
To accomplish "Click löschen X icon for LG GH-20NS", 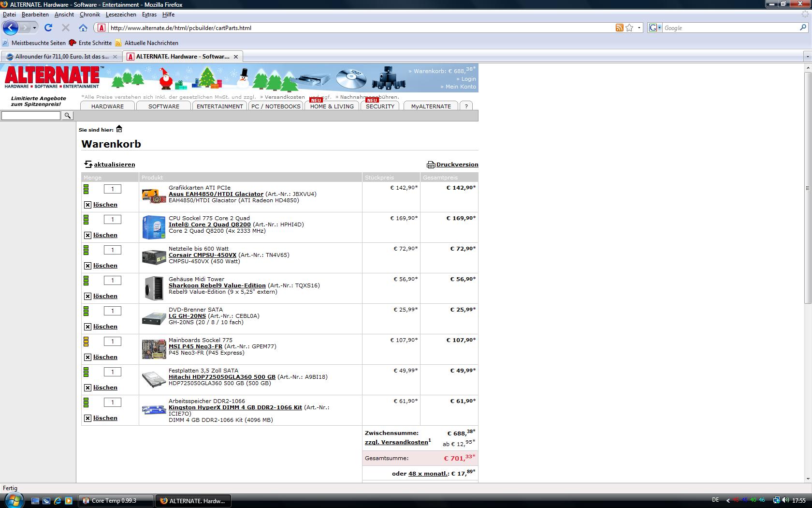I will tap(87, 327).
